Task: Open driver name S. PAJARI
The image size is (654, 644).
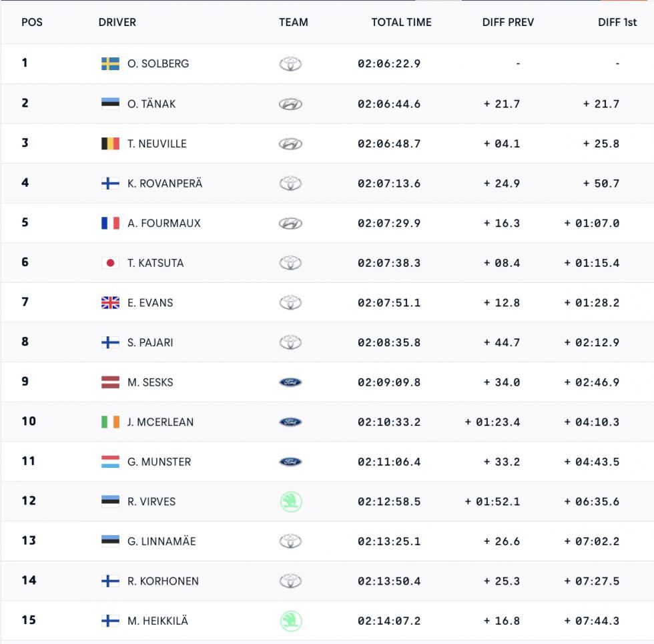Action: pyautogui.click(x=150, y=342)
